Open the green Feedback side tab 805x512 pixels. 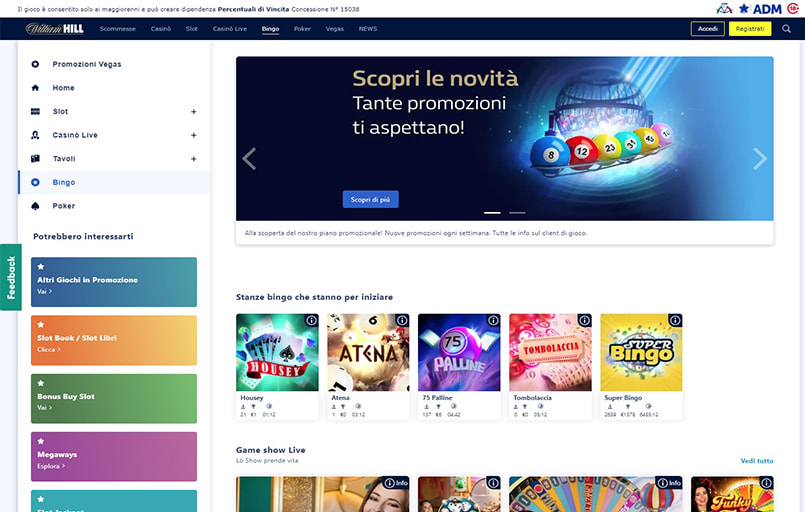point(11,277)
